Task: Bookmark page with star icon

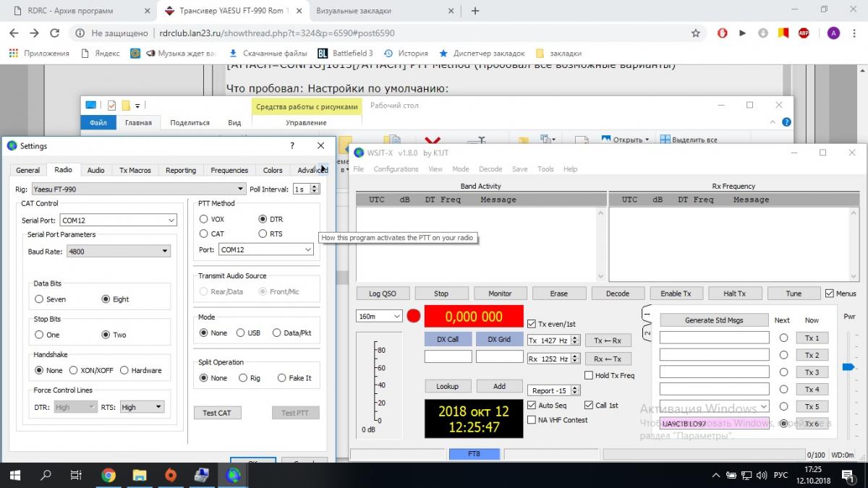Action: pos(696,33)
